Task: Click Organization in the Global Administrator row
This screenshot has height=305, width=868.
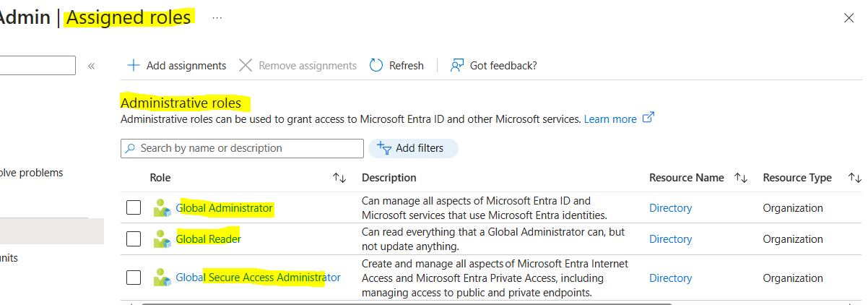Action: [793, 208]
